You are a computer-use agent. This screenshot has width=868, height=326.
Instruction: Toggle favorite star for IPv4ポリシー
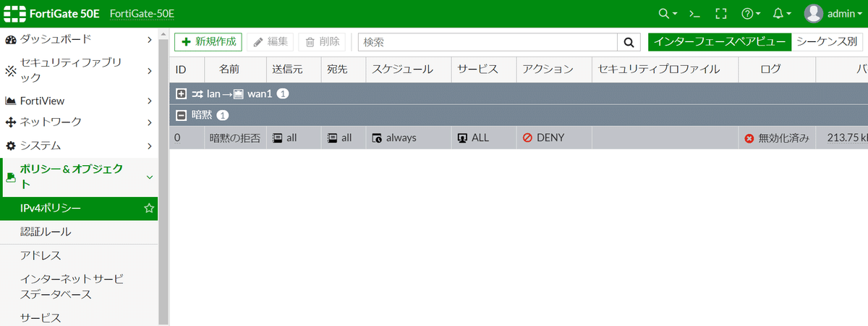[149, 209]
